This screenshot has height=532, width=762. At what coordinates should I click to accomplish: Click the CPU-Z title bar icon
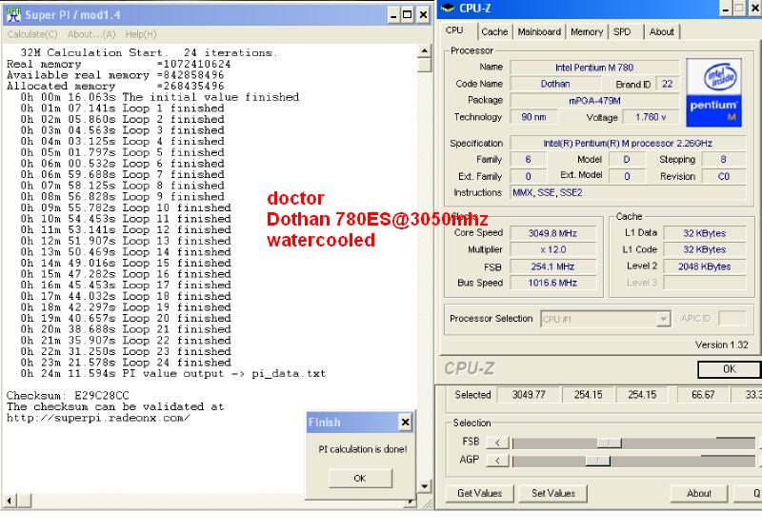448,9
